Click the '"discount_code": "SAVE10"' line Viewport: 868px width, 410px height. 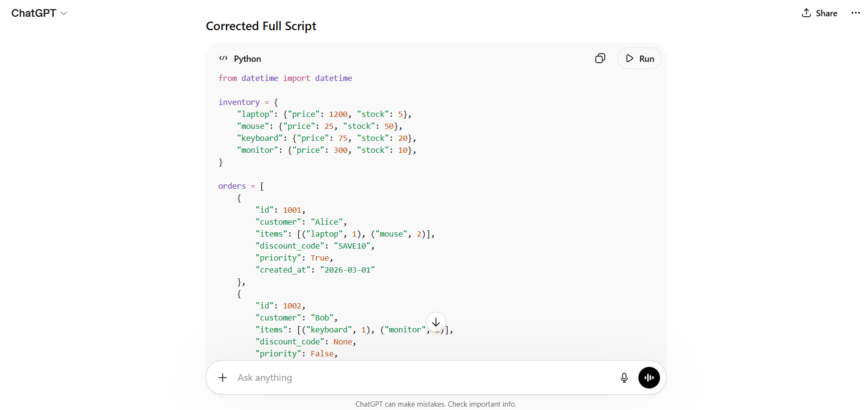point(315,246)
